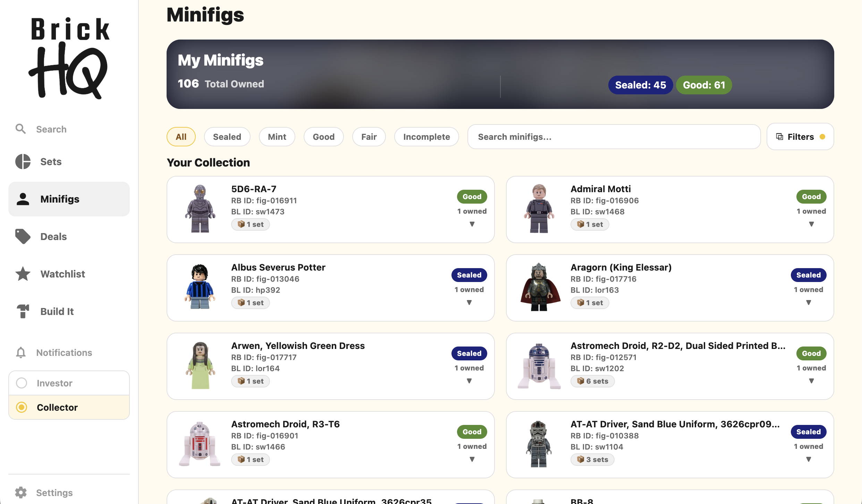Viewport: 862px width, 504px height.
Task: Click the Search minifigs input field
Action: click(614, 137)
